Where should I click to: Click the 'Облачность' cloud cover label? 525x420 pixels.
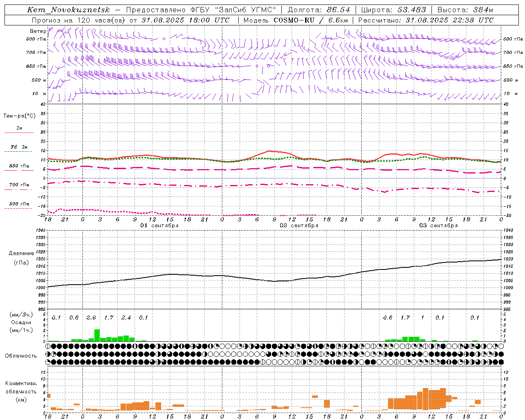(21, 356)
